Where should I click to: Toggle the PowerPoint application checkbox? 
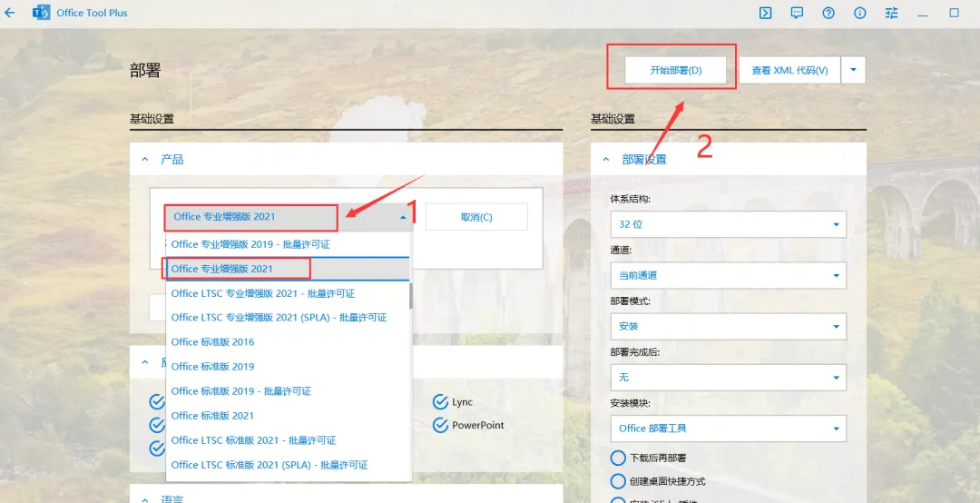click(440, 426)
